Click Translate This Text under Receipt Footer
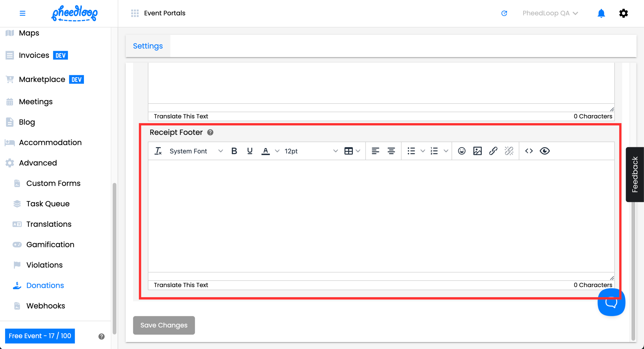The width and height of the screenshot is (644, 349). tap(181, 285)
